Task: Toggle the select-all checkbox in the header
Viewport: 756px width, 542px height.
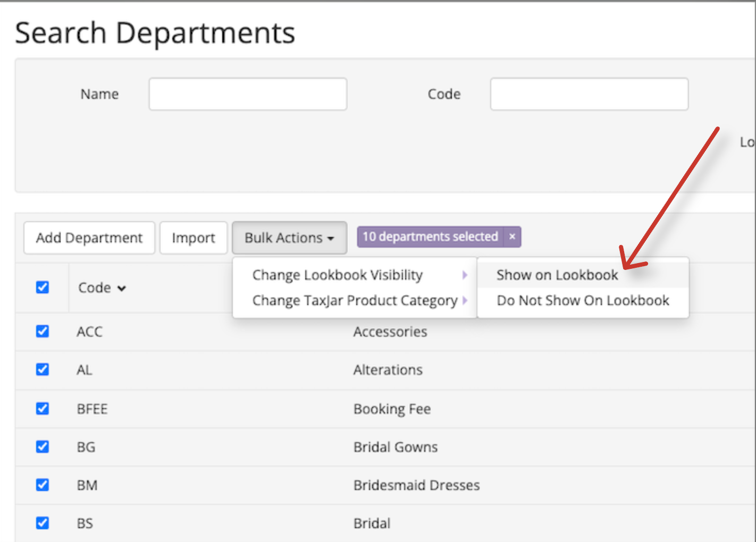Action: point(42,287)
